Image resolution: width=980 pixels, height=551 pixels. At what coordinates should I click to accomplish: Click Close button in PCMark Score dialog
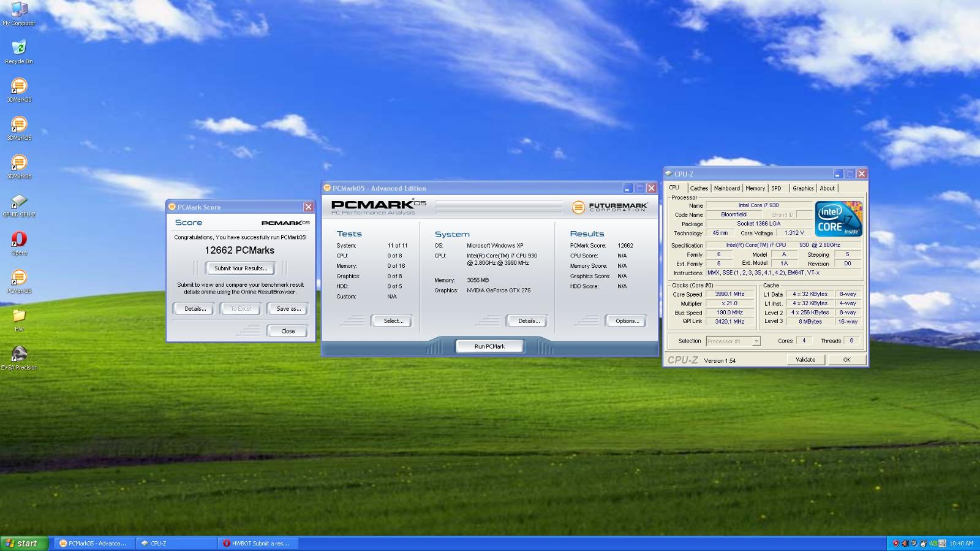point(288,331)
